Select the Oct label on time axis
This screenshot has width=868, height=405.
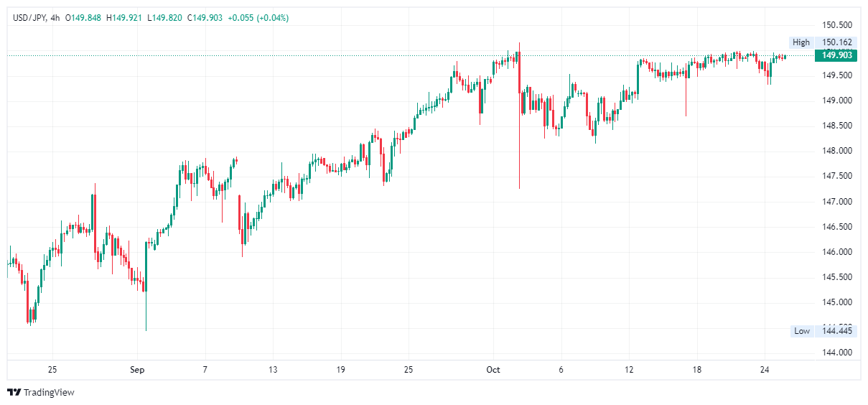493,370
